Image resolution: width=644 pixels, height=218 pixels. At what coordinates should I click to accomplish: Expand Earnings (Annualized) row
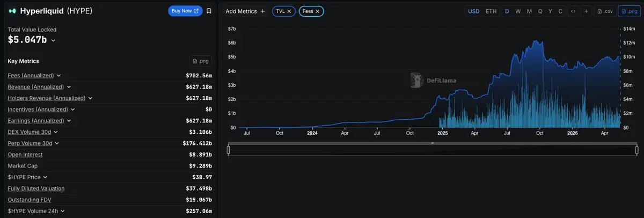pos(69,121)
